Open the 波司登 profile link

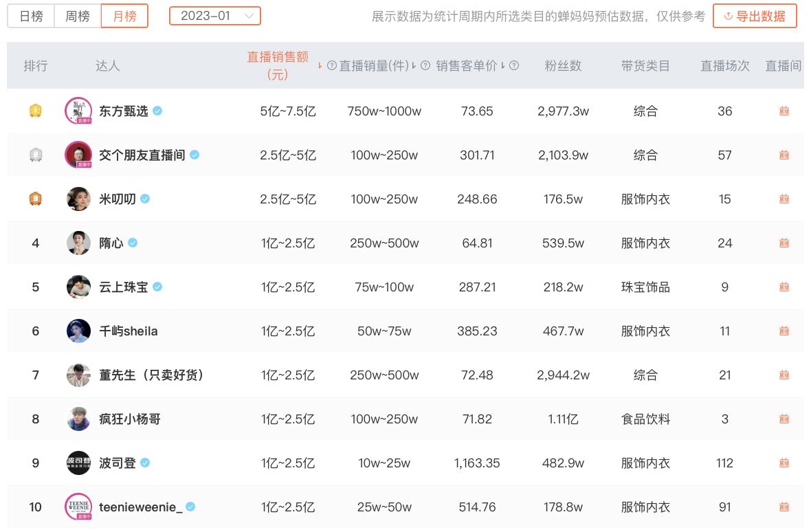point(118,462)
